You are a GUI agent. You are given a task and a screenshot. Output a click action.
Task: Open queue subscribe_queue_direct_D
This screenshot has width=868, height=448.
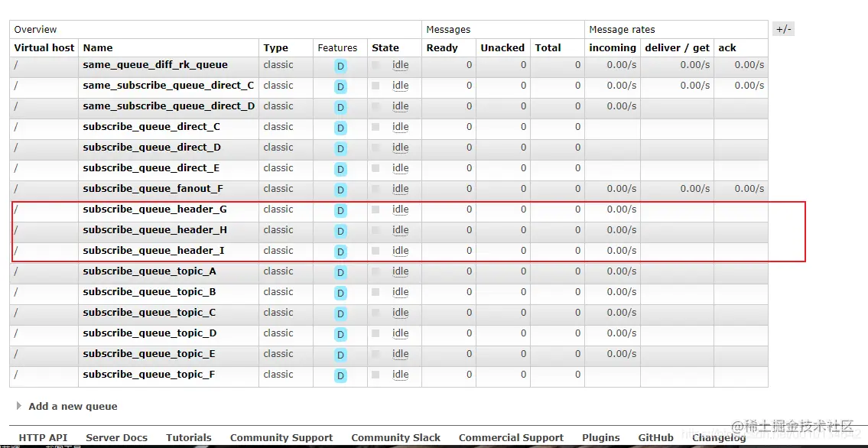tap(151, 147)
